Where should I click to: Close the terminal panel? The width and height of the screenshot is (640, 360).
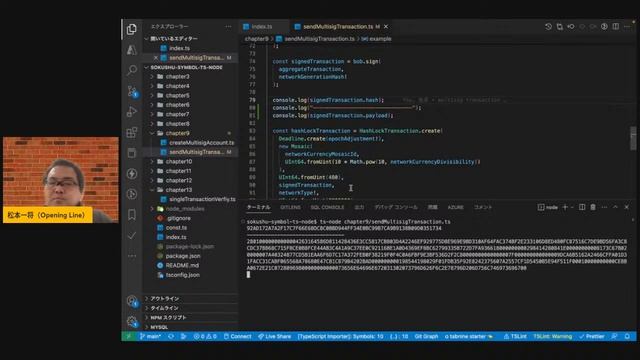[x=627, y=207]
